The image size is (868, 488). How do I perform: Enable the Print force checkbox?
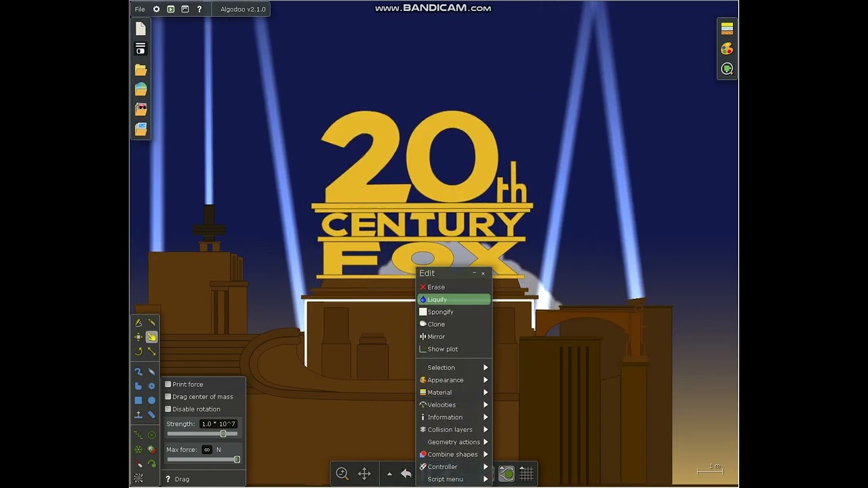[168, 384]
